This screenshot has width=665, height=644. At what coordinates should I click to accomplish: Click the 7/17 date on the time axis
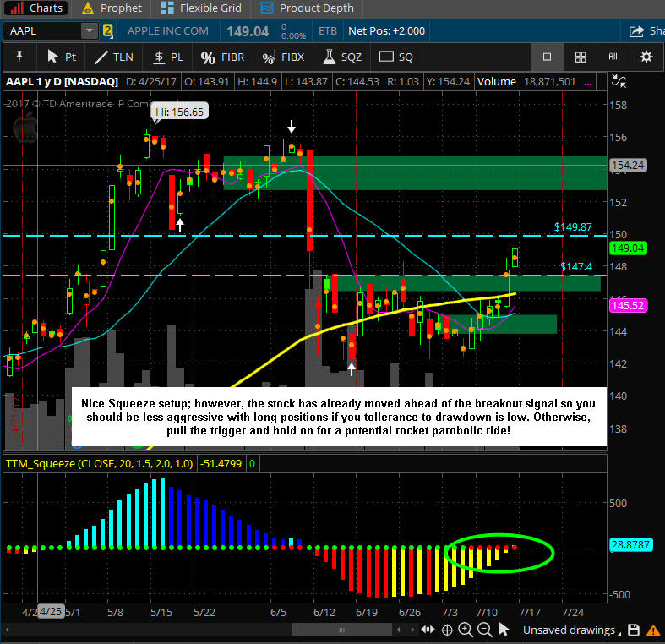tap(530, 612)
